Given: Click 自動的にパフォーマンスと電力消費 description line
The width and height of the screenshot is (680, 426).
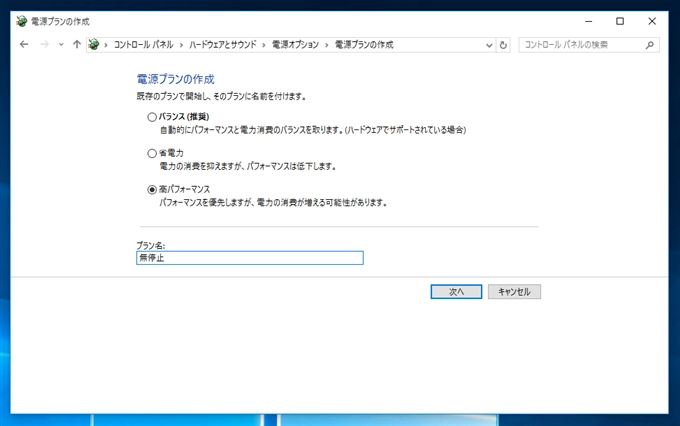Looking at the screenshot, I should [x=313, y=130].
